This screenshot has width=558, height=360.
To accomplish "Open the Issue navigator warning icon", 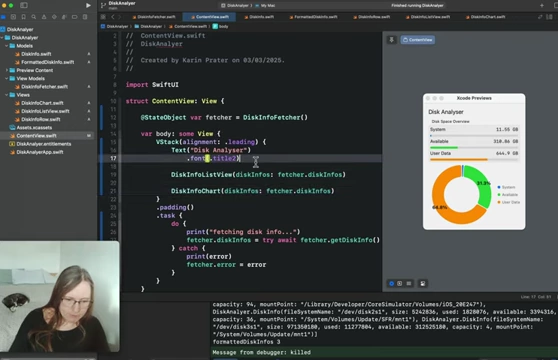I will (44, 17).
